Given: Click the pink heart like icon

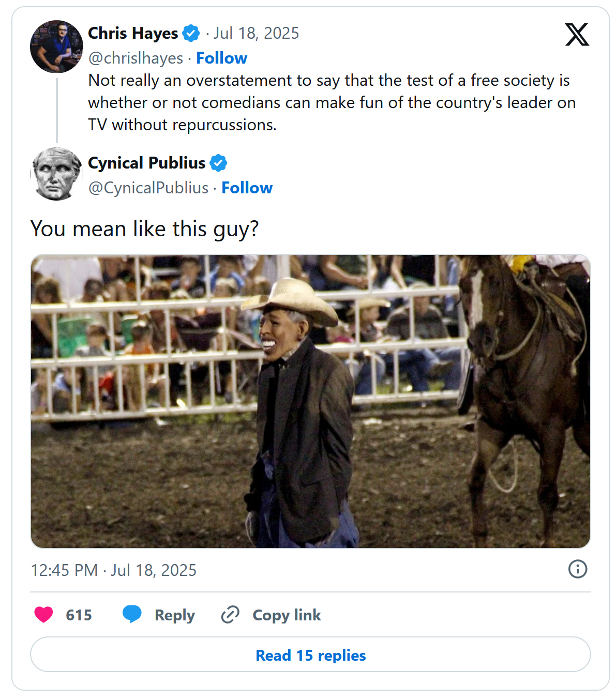Looking at the screenshot, I should pyautogui.click(x=44, y=615).
